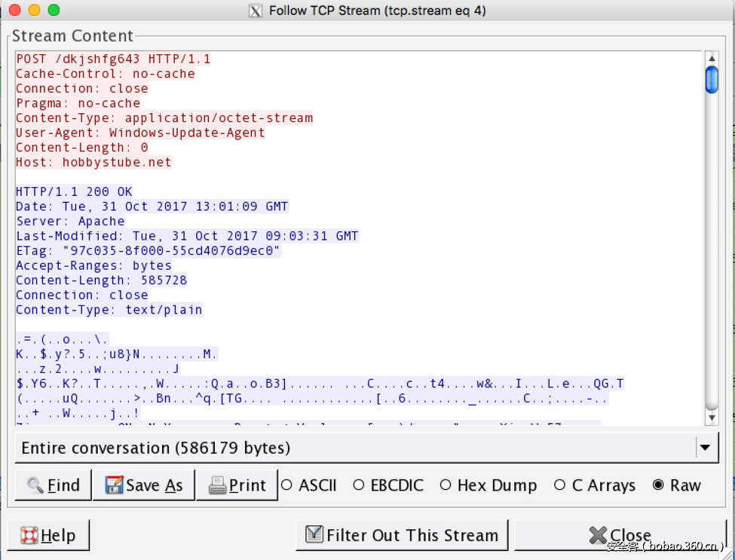Click the Filter Out This Stream icon

click(314, 535)
